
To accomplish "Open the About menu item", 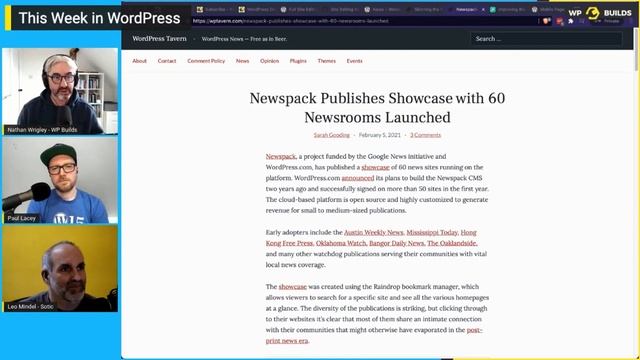I will coord(139,61).
